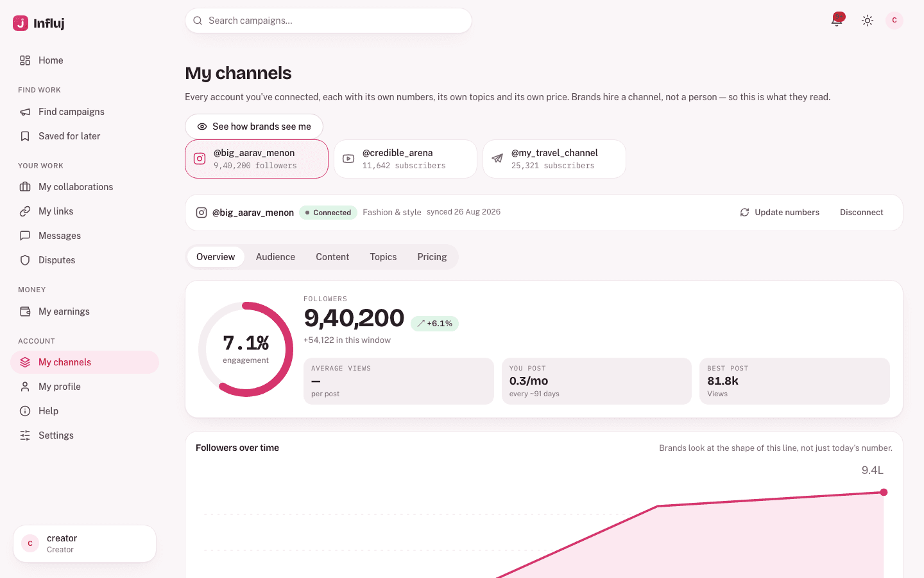Switch to the Pricing tab

pyautogui.click(x=432, y=257)
